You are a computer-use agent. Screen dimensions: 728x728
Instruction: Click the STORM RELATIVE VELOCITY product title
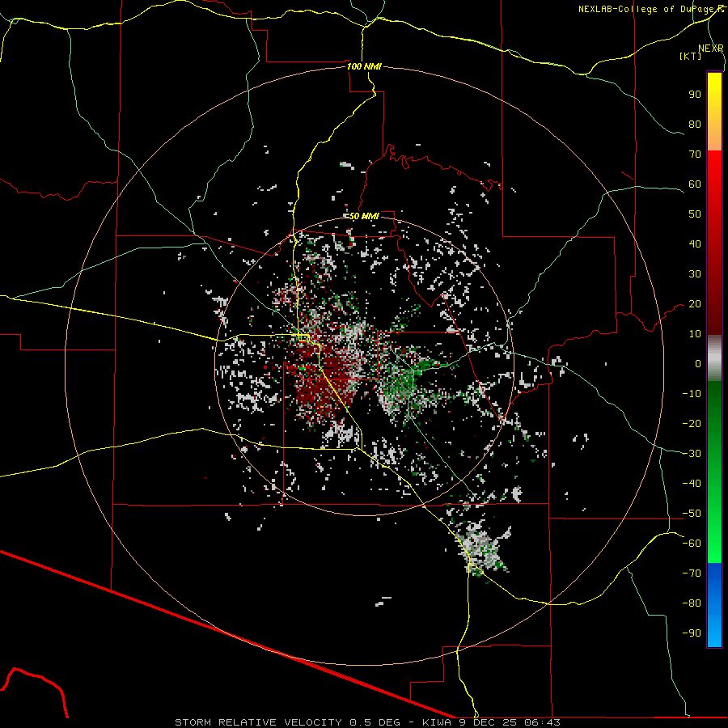click(258, 722)
